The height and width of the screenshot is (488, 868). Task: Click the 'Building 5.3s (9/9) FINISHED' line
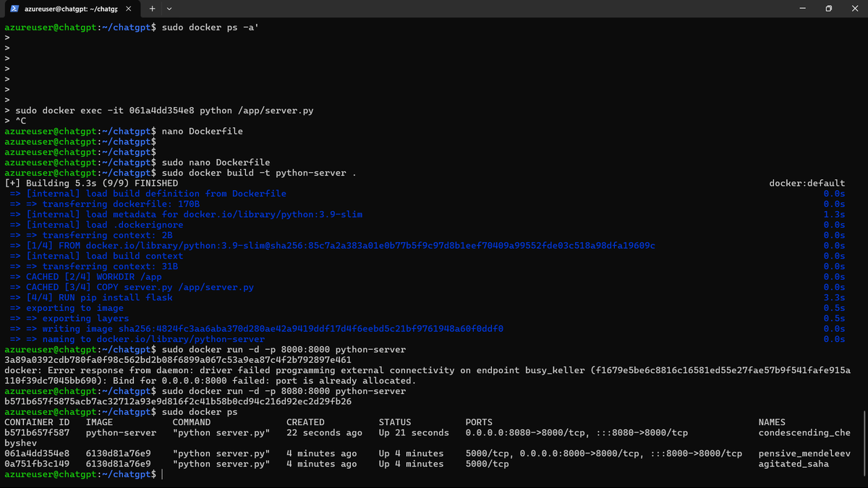point(91,184)
